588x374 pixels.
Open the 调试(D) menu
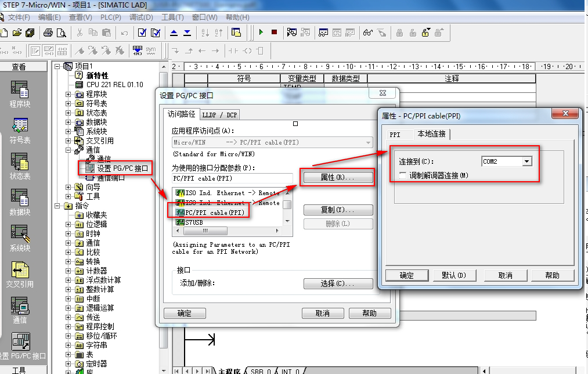coord(141,17)
